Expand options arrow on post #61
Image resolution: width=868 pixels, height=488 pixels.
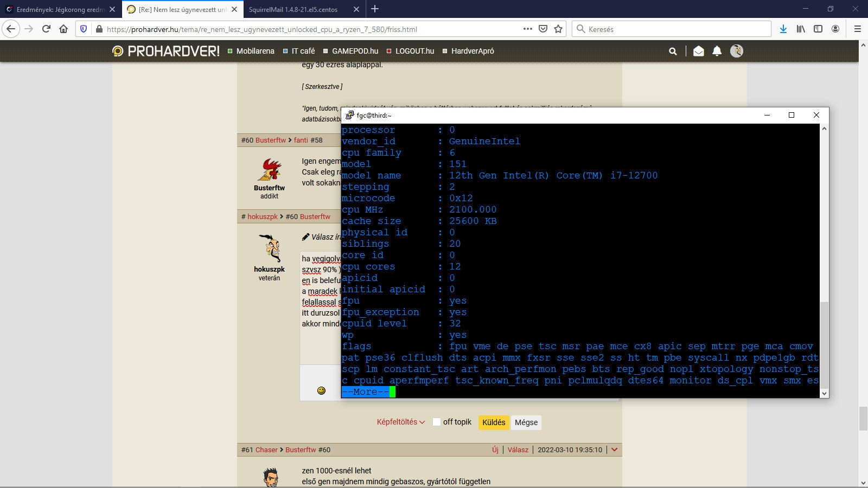(x=614, y=450)
